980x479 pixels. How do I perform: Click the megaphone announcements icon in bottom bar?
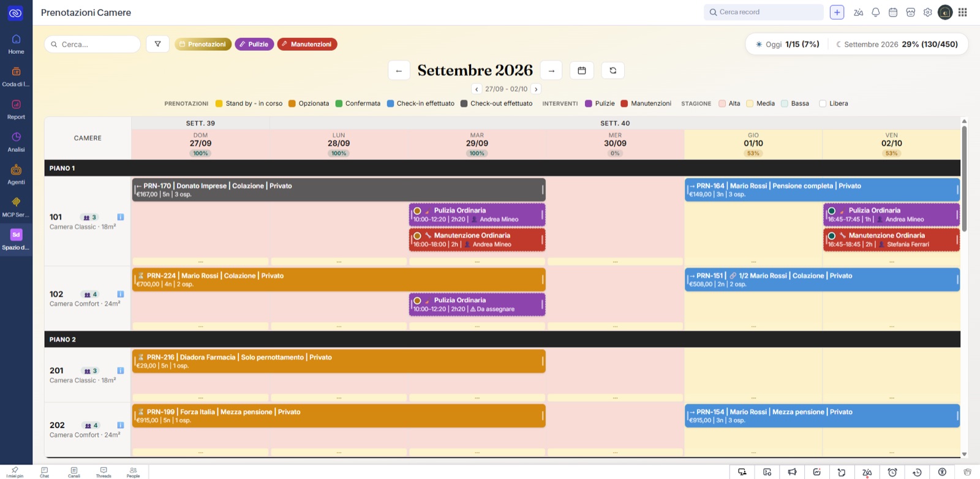tap(792, 472)
